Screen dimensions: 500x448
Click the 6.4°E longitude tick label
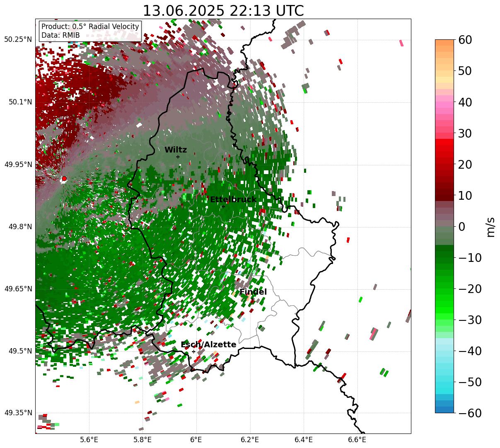[303, 440]
